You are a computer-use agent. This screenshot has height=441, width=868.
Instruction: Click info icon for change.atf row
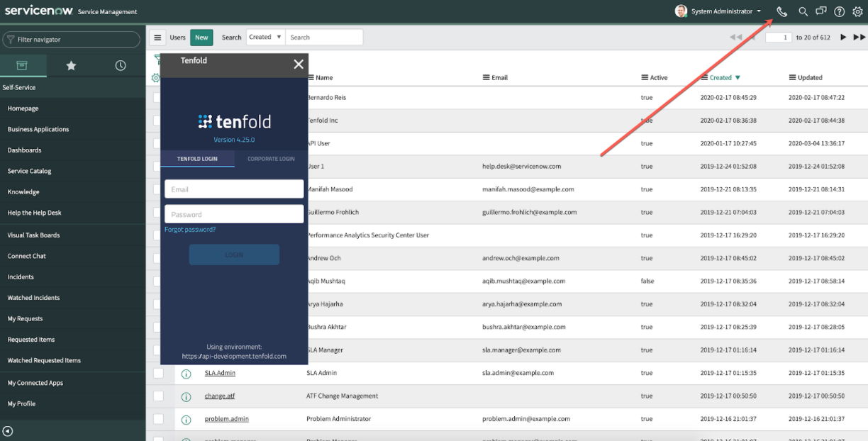coord(186,396)
